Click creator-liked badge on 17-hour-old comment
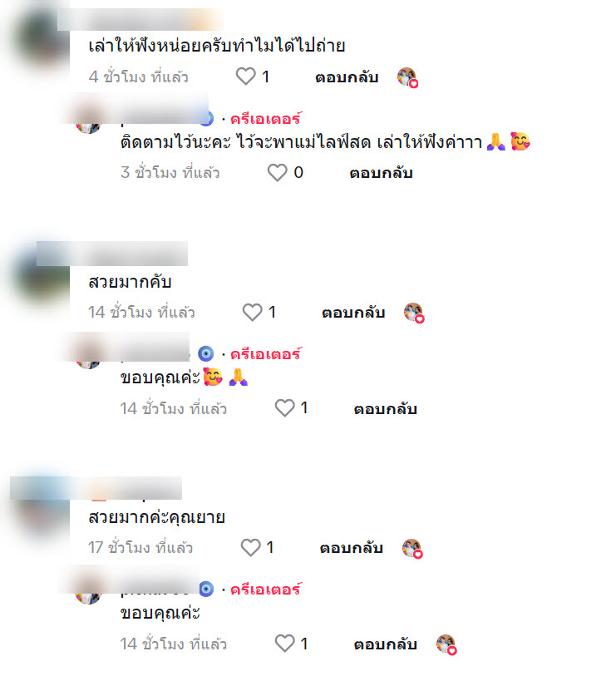The width and height of the screenshot is (616, 676). tap(412, 549)
